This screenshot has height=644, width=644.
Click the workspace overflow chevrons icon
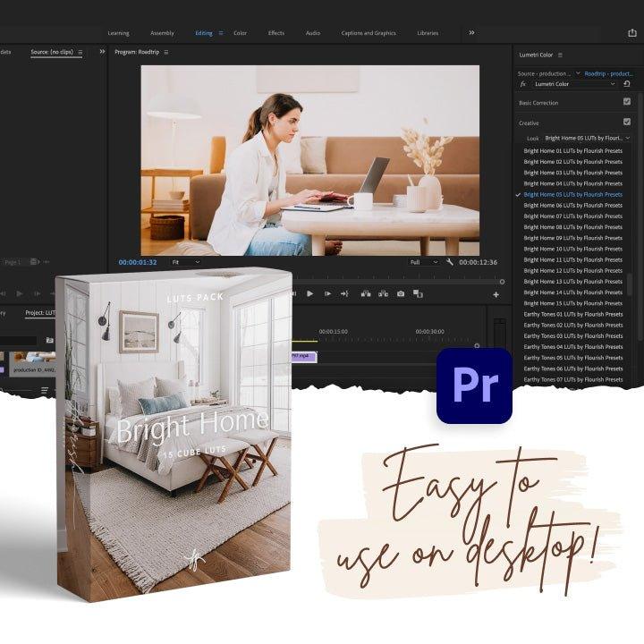(x=471, y=33)
